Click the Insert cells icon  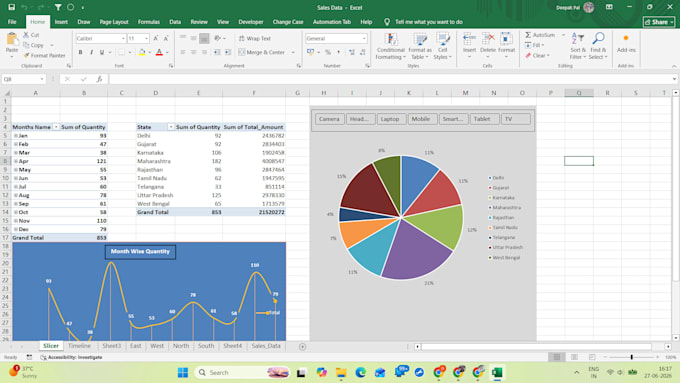click(469, 39)
